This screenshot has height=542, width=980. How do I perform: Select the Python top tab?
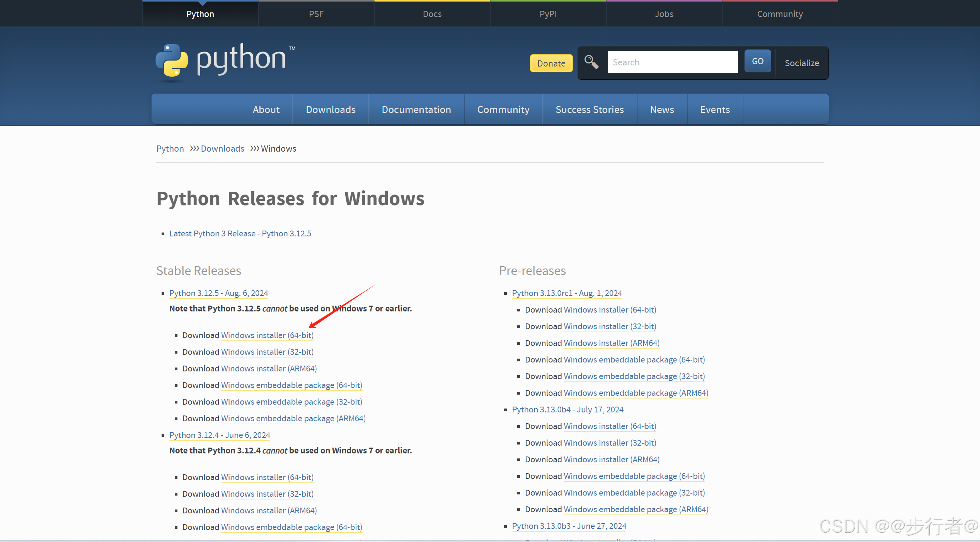tap(200, 14)
